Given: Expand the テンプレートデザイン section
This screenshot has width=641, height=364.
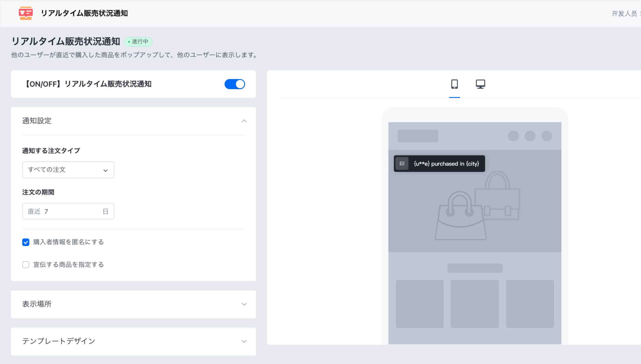Looking at the screenshot, I should 244,341.
